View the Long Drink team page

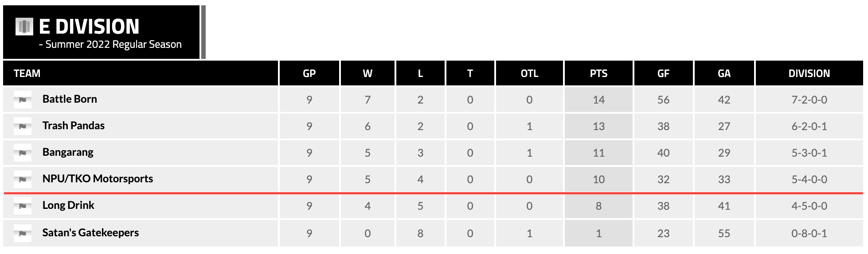click(68, 205)
